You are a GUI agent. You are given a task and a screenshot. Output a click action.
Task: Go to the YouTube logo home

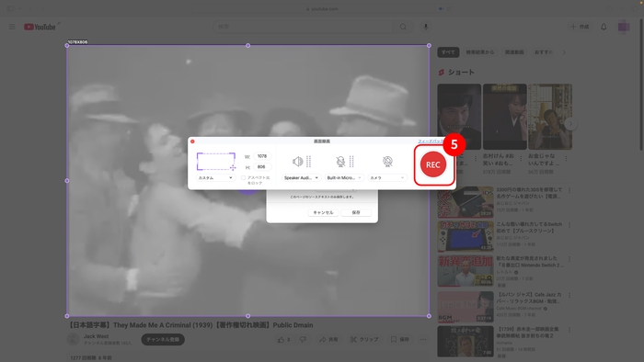pyautogui.click(x=40, y=27)
